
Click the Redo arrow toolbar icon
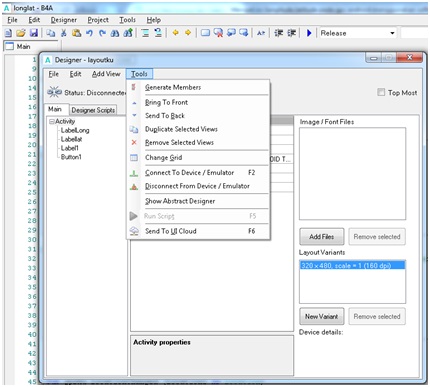pos(102,33)
